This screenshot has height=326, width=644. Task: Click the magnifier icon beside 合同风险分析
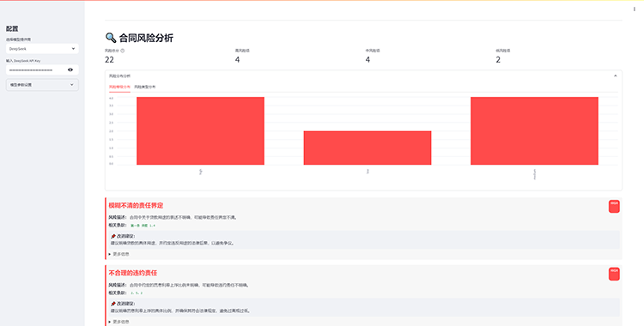[x=111, y=38]
